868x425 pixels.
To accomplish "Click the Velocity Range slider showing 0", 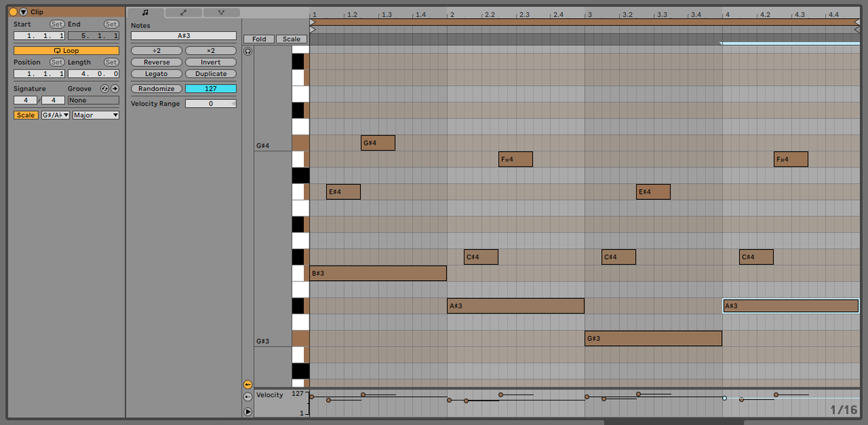I will pos(210,104).
